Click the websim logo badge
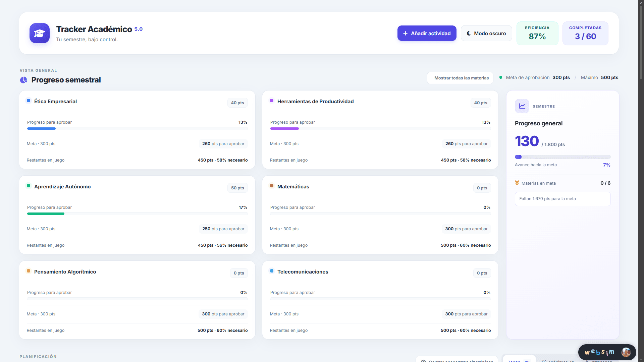Screen dimensions: 644x362 coord(599,352)
